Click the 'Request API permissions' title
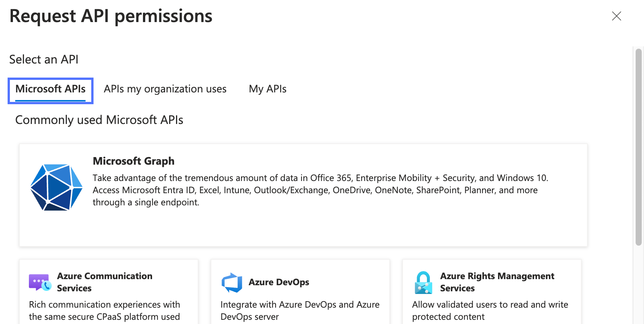This screenshot has height=324, width=644. click(x=111, y=16)
